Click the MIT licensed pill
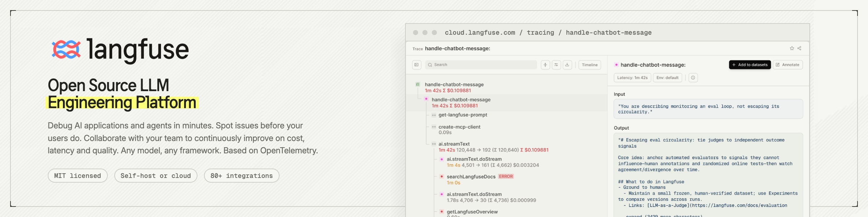 (x=78, y=176)
